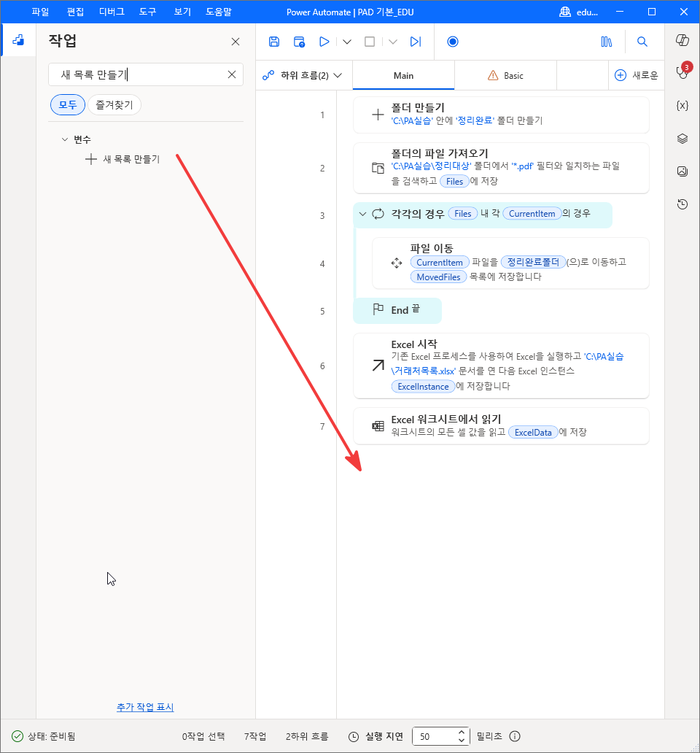
Task: Switch to the Basic tab
Action: coord(506,75)
